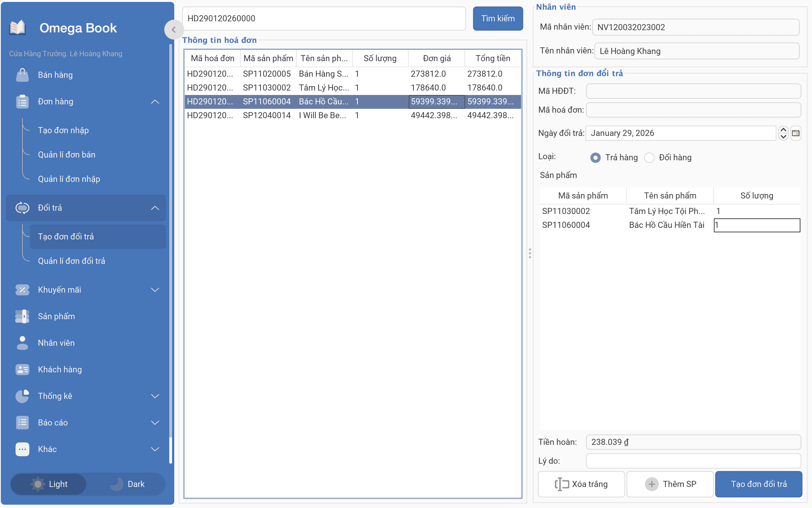The width and height of the screenshot is (812, 508).
Task: Open the calendar picker for Ngày đổi trả
Action: click(796, 133)
